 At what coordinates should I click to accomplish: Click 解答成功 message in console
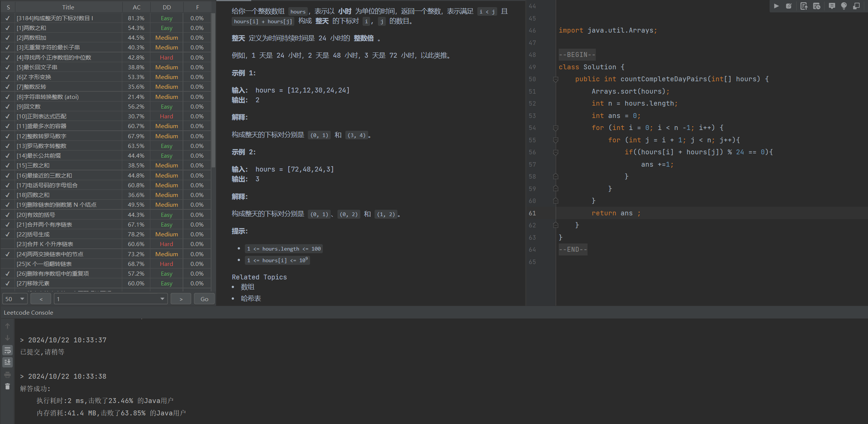[35, 389]
